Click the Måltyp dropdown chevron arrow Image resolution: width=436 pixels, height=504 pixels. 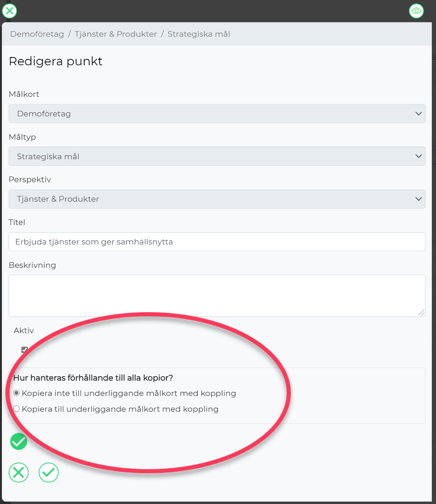coord(418,156)
